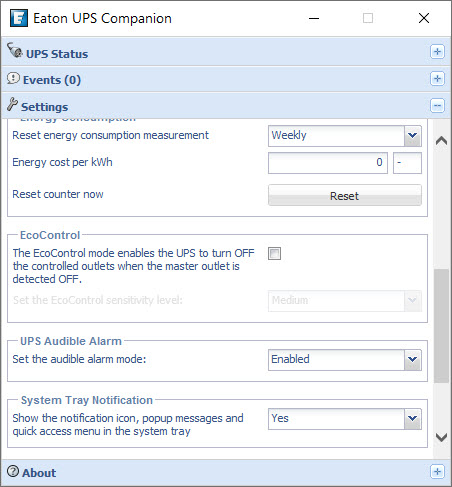The width and height of the screenshot is (452, 487).
Task: Click the scrollbar up arrow
Action: [x=441, y=140]
